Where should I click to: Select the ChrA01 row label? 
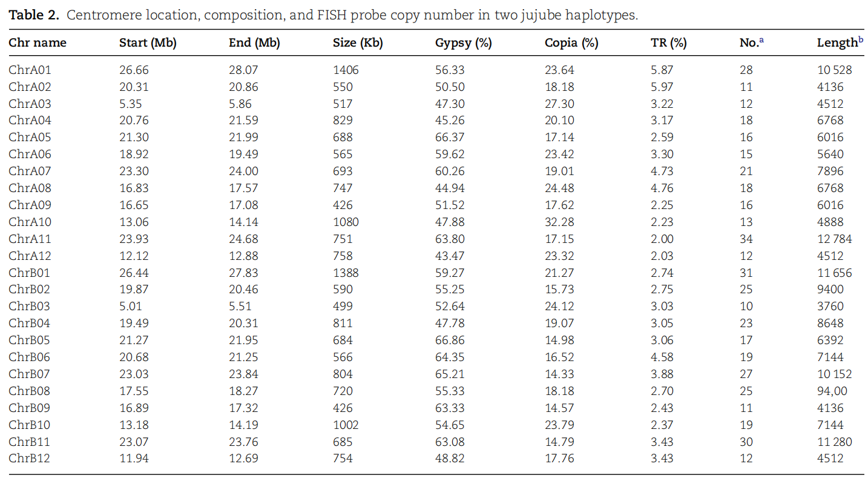coord(30,70)
